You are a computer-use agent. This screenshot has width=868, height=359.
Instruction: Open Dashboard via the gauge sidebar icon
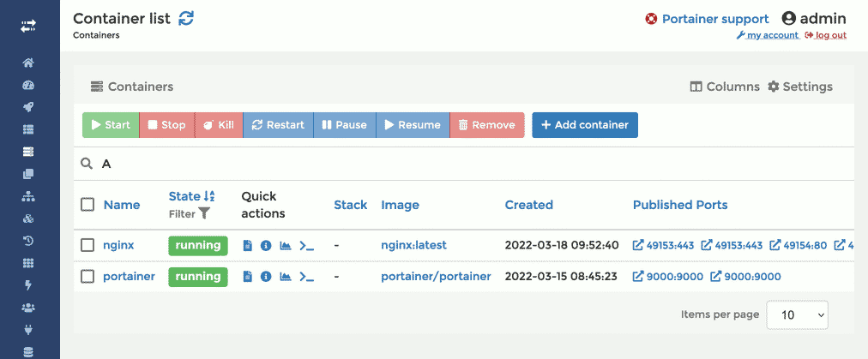pos(28,85)
